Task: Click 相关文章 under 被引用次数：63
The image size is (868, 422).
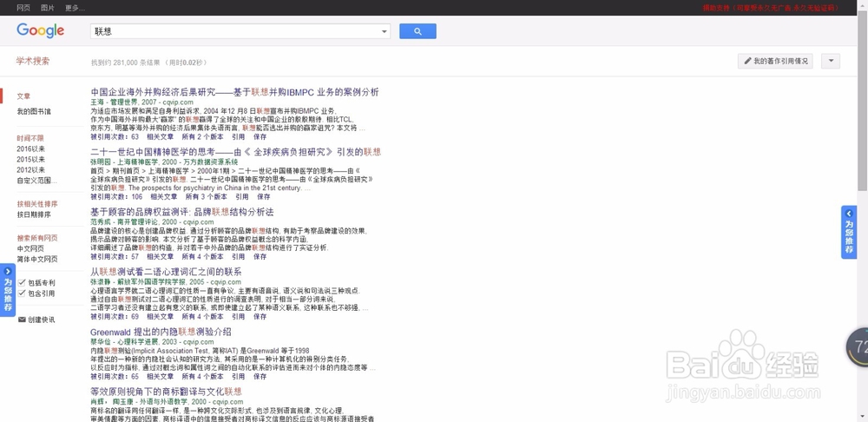Action: click(x=160, y=137)
